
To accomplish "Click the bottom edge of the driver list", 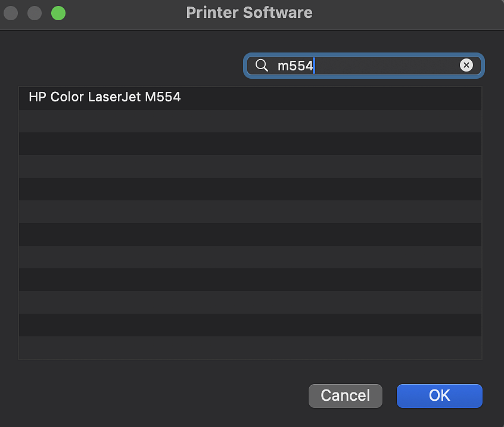I will tap(250, 358).
